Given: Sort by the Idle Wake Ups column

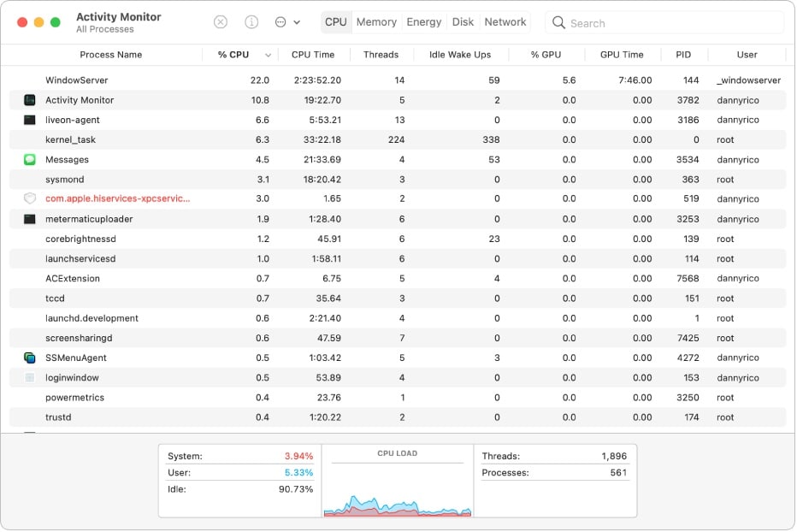Looking at the screenshot, I should (x=461, y=55).
